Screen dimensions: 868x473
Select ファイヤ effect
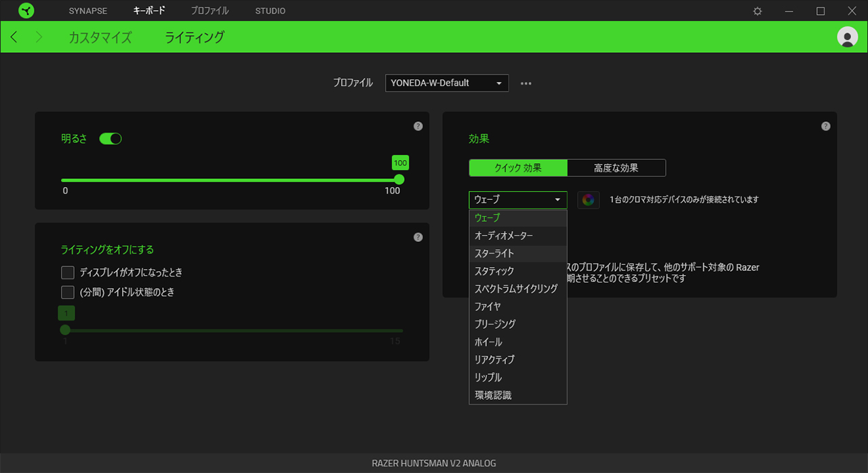click(x=518, y=307)
